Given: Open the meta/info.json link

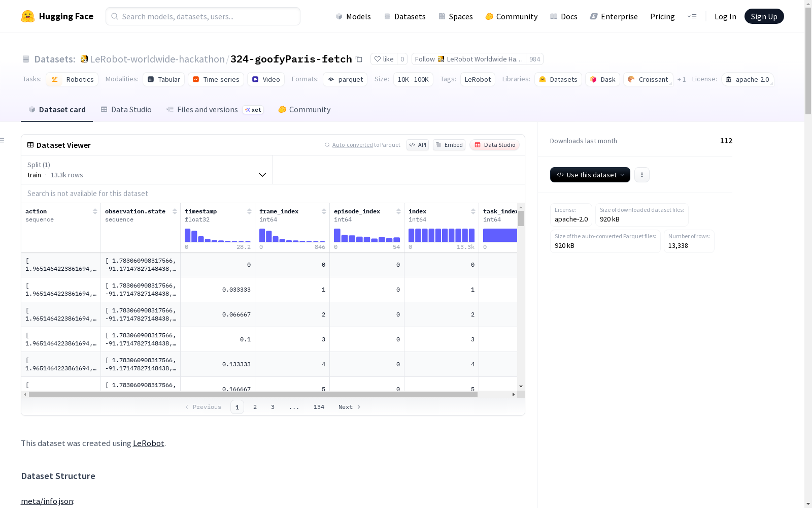Looking at the screenshot, I should point(47,501).
